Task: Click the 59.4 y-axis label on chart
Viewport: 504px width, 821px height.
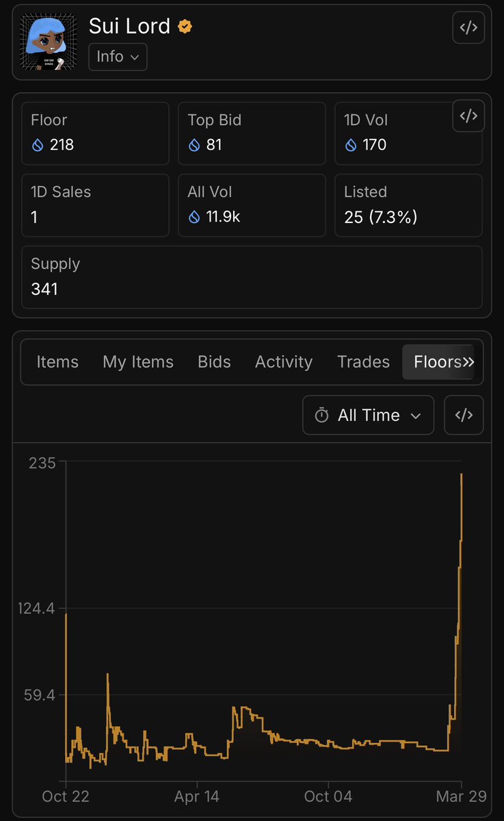Action: tap(40, 695)
